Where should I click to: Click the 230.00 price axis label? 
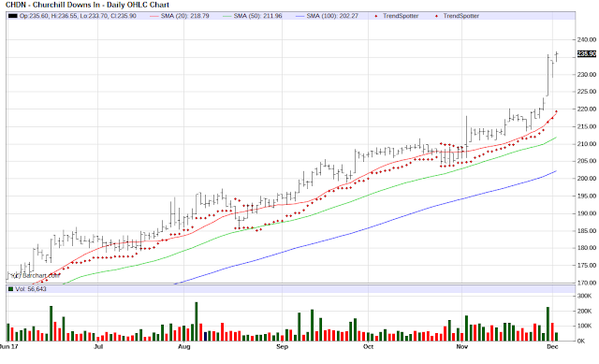(x=587, y=75)
